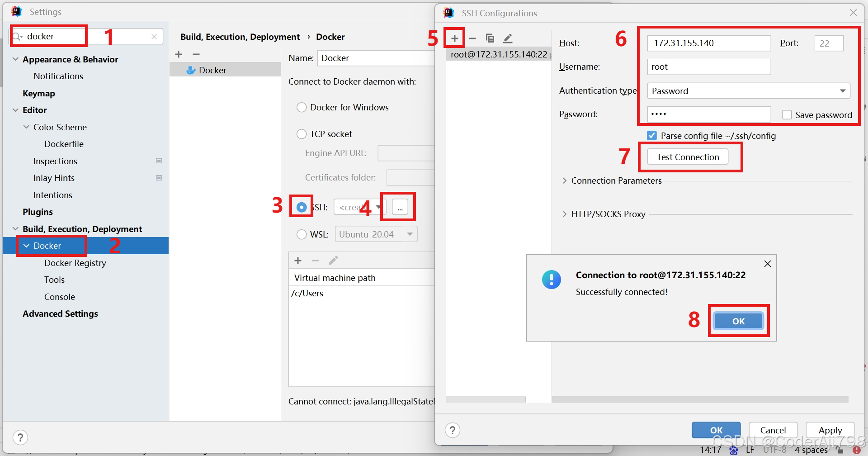The width and height of the screenshot is (868, 456).
Task: Open Docker Tools settings
Action: pyautogui.click(x=54, y=280)
